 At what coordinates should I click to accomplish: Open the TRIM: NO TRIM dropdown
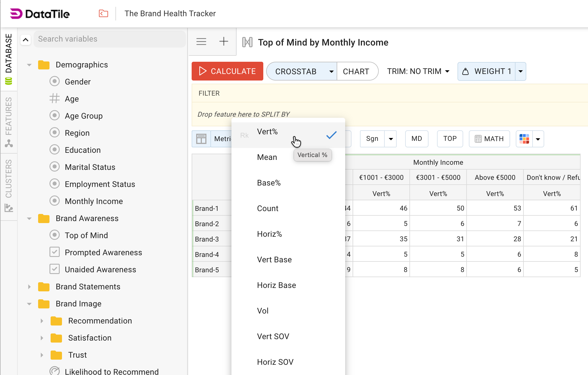coord(418,71)
